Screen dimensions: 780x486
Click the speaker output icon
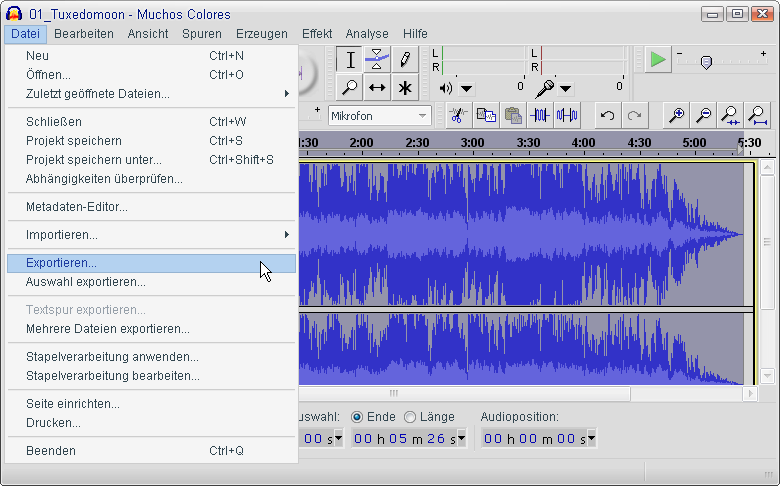(446, 89)
